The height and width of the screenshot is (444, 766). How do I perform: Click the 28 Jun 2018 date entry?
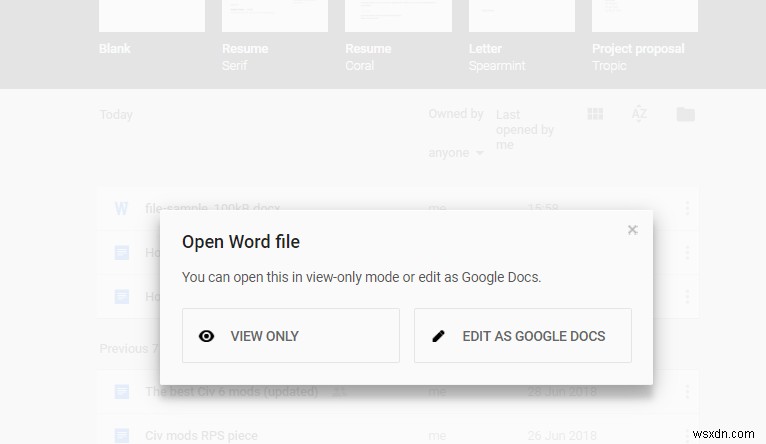(562, 391)
